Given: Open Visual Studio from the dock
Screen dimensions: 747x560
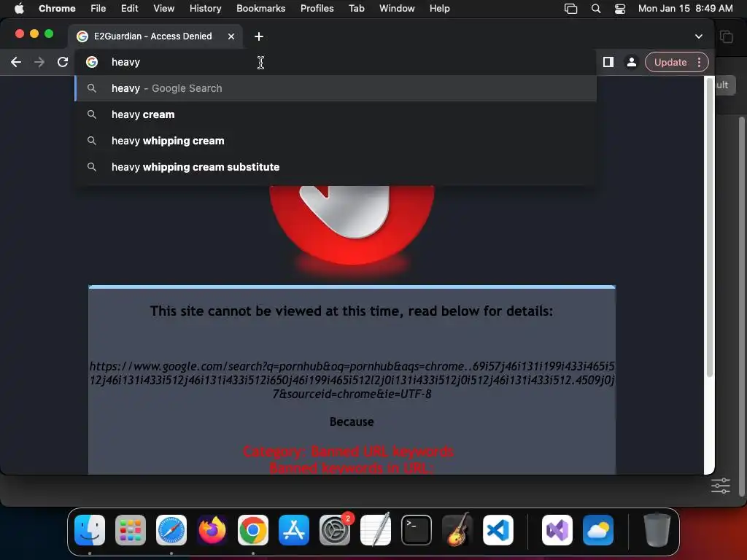Looking at the screenshot, I should coord(557,530).
